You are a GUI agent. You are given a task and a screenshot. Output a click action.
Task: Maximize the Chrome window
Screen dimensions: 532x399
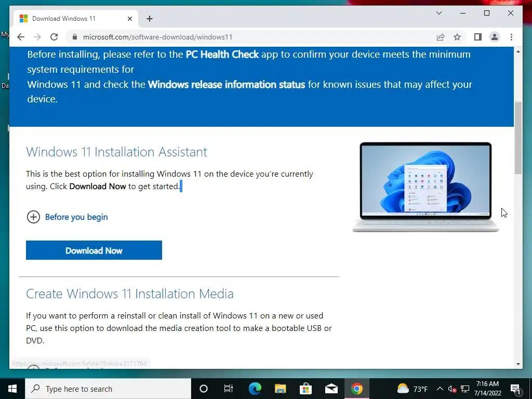coord(486,13)
